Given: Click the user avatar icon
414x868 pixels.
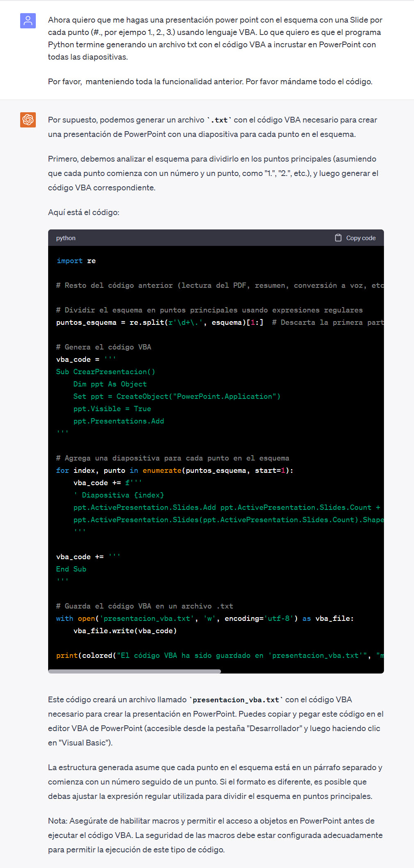Looking at the screenshot, I should (x=28, y=21).
